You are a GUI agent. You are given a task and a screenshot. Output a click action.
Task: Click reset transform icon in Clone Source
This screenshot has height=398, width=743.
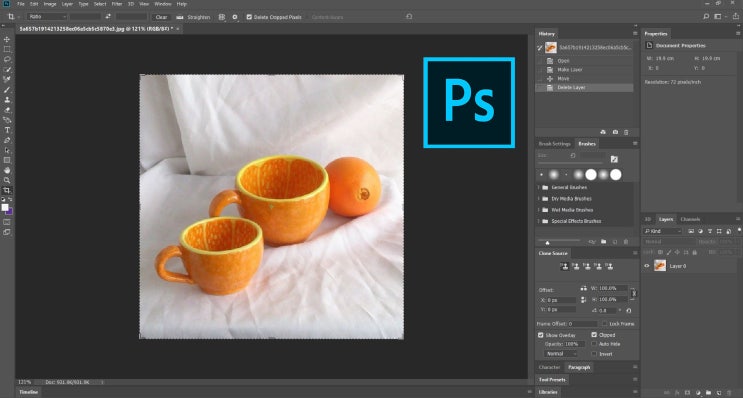pos(629,311)
